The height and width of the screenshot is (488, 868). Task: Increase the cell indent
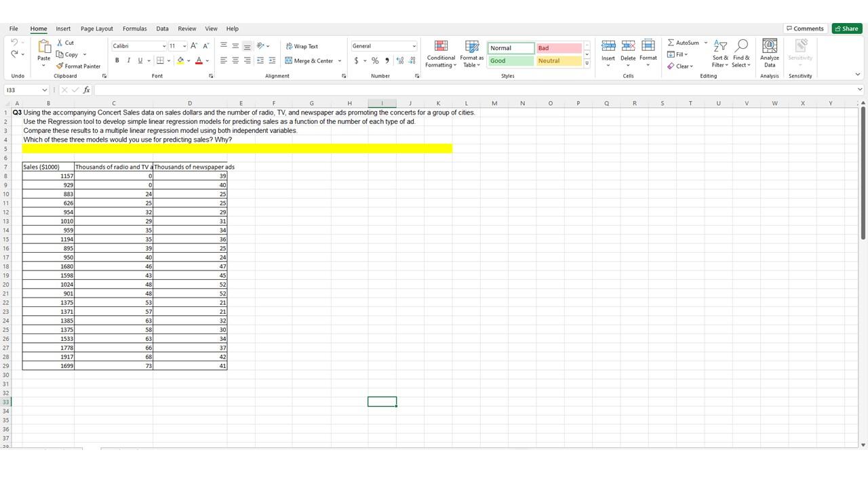point(272,60)
